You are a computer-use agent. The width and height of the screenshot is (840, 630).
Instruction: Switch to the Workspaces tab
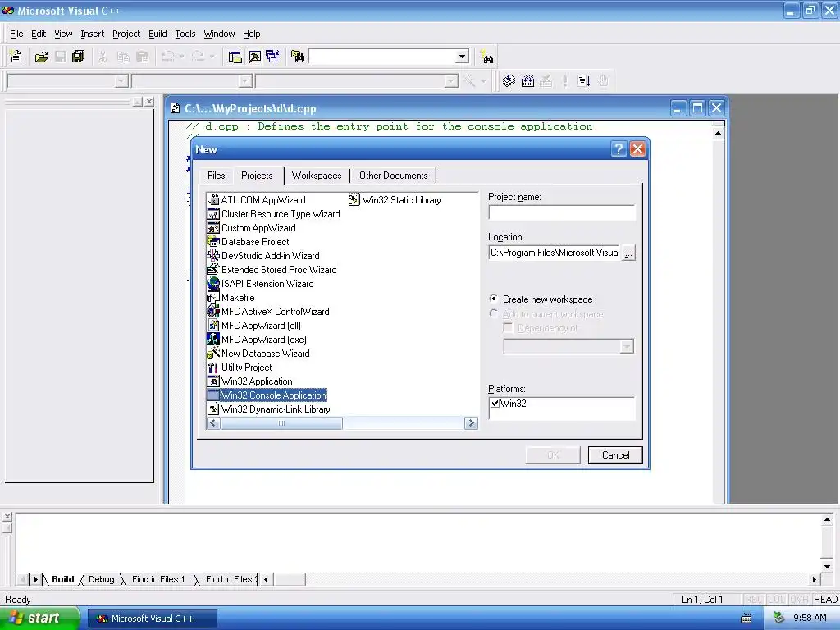(317, 176)
